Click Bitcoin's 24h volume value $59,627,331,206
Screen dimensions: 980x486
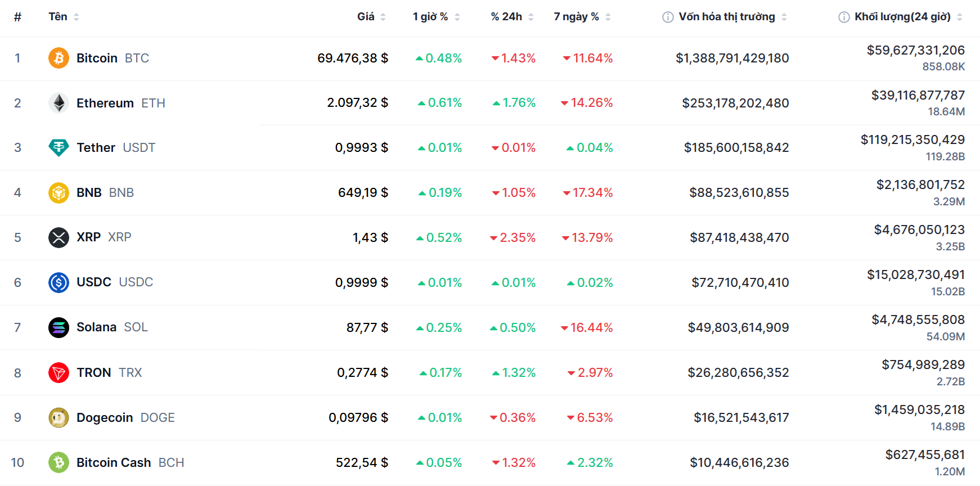point(915,50)
